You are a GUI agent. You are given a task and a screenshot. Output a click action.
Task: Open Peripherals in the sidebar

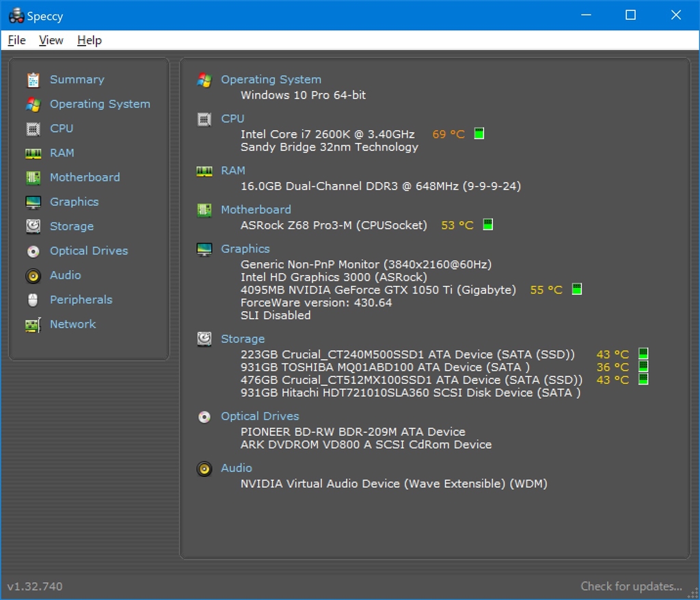81,300
